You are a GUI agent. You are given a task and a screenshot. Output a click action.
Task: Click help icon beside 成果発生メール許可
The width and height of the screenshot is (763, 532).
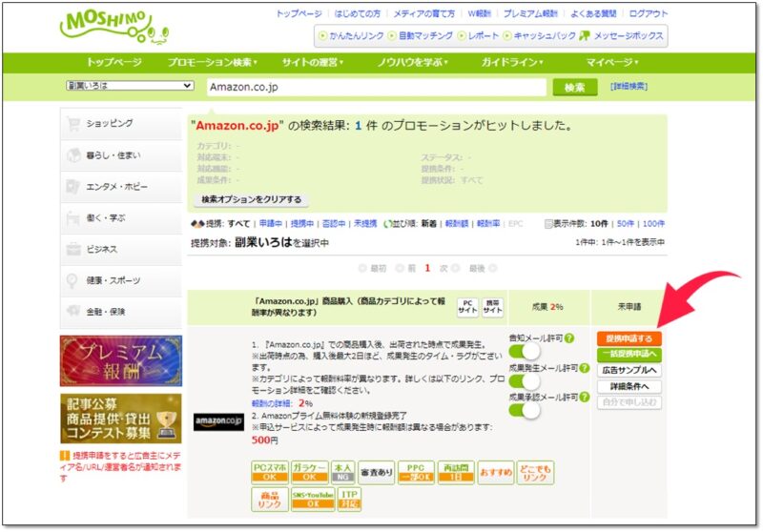[585, 368]
